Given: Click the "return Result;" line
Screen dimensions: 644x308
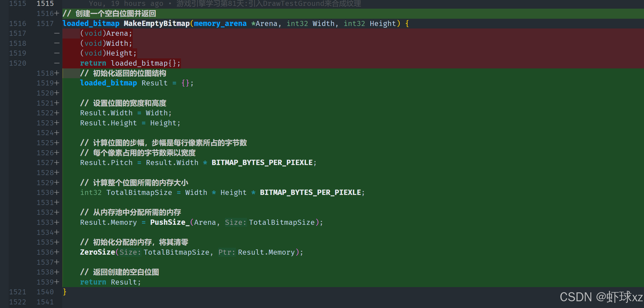Looking at the screenshot, I should [x=110, y=282].
